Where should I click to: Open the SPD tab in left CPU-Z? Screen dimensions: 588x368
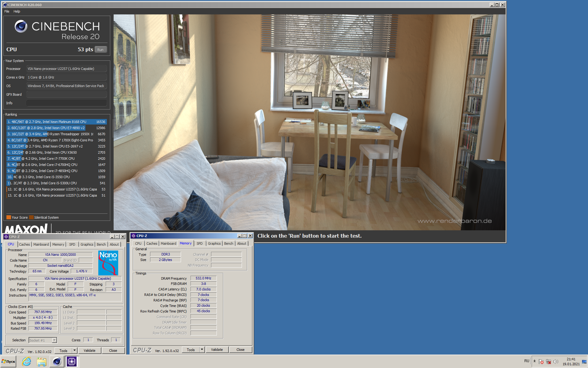72,244
